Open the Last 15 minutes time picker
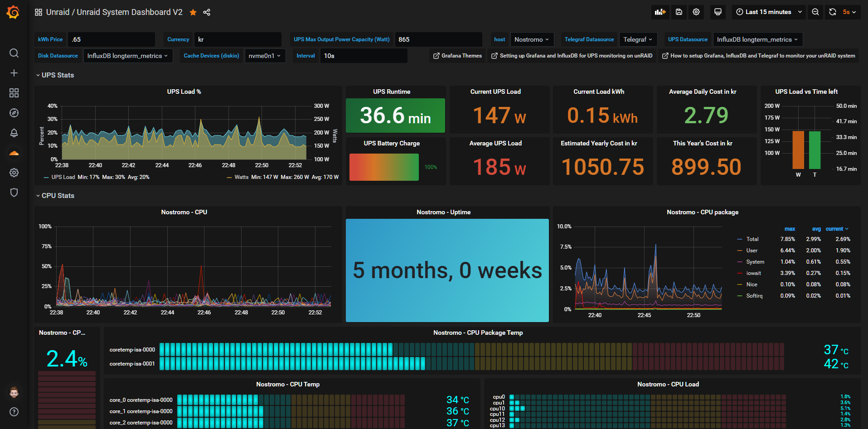 point(769,12)
